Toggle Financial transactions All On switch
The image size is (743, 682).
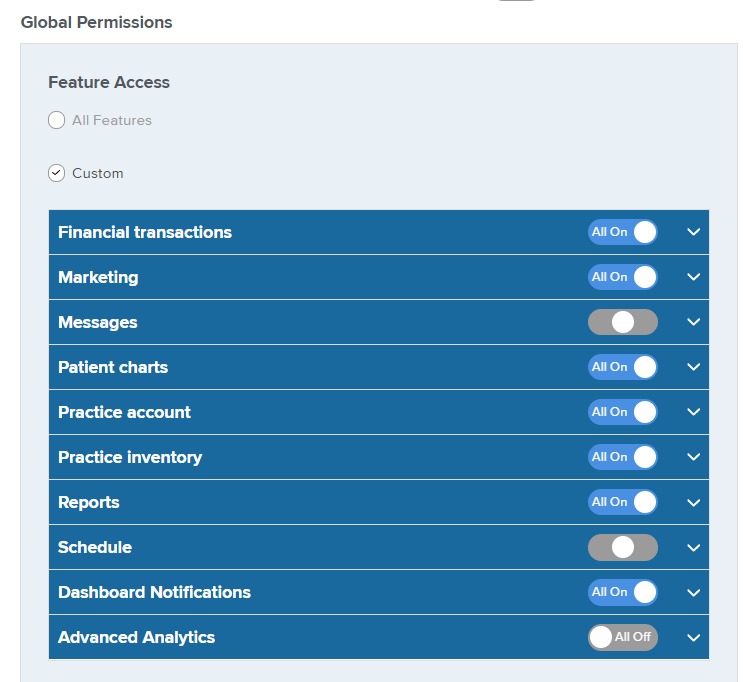[x=623, y=232]
